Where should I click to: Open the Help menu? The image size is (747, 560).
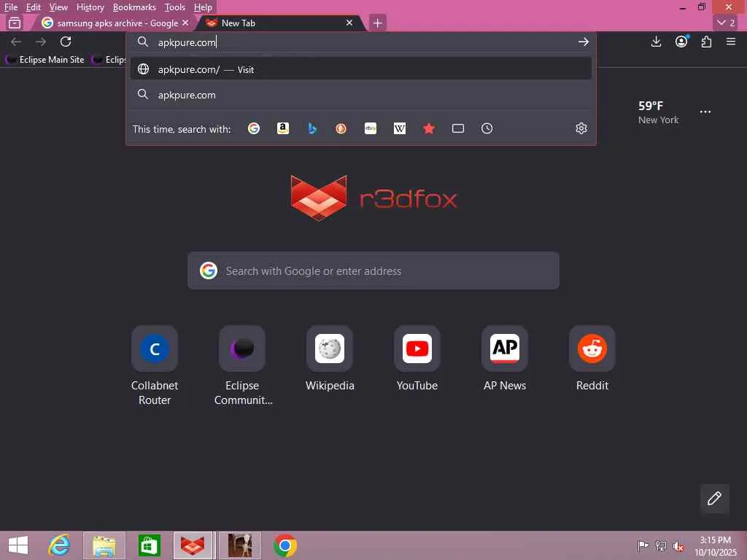(203, 7)
